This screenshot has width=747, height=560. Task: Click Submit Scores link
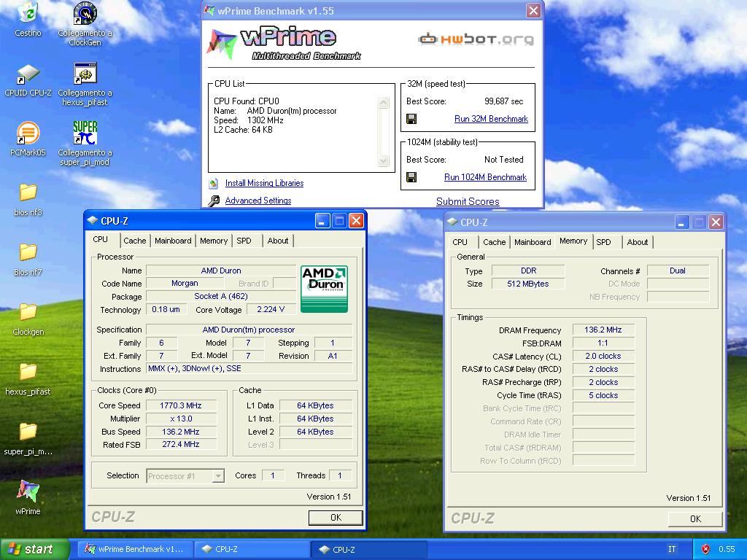pos(468,201)
